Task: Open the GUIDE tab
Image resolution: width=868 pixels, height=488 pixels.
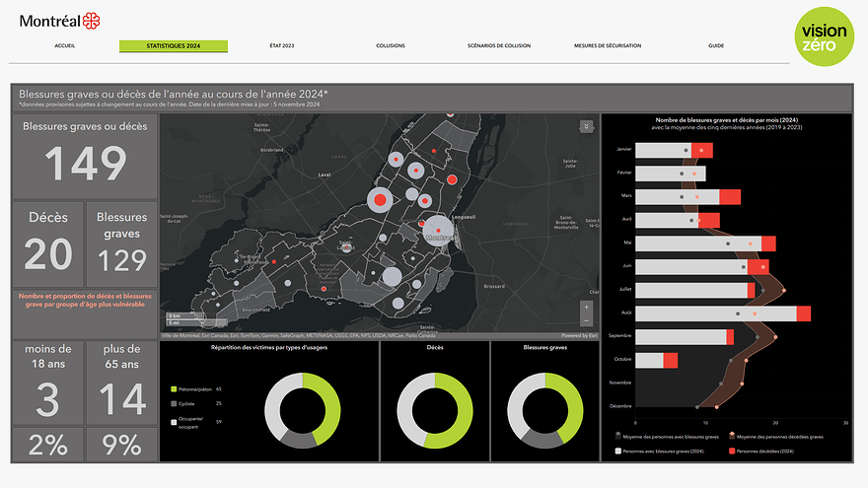Action: [716, 46]
